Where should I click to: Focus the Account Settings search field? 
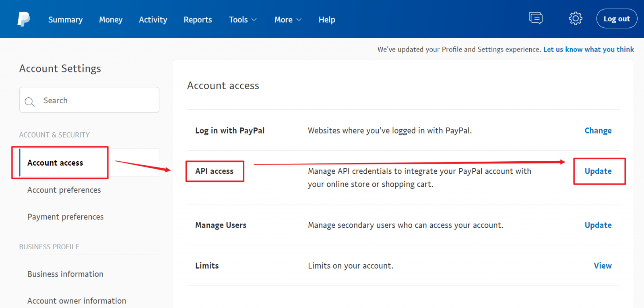point(89,100)
